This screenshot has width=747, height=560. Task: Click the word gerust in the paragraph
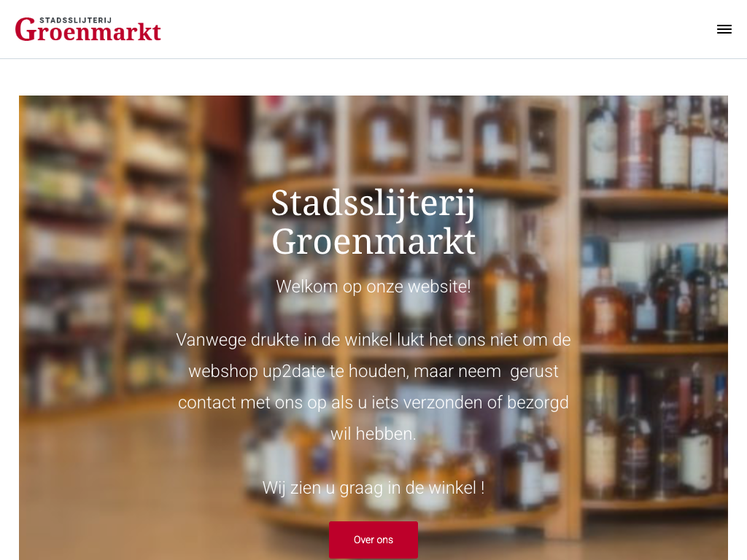[533, 371]
